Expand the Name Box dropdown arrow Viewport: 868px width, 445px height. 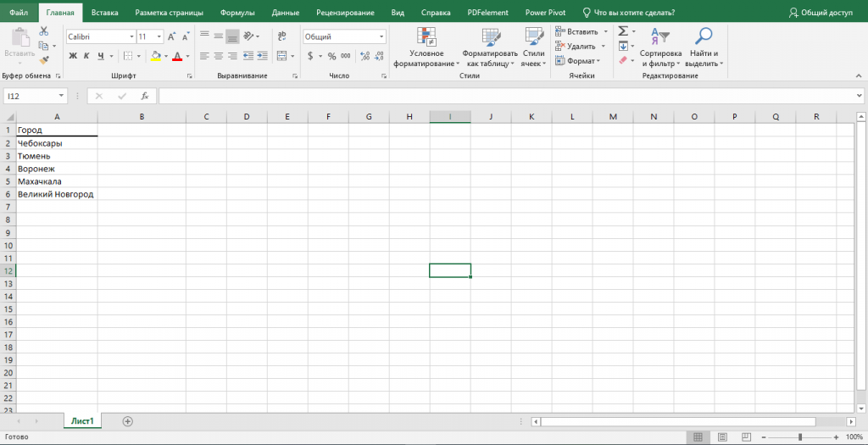(61, 96)
